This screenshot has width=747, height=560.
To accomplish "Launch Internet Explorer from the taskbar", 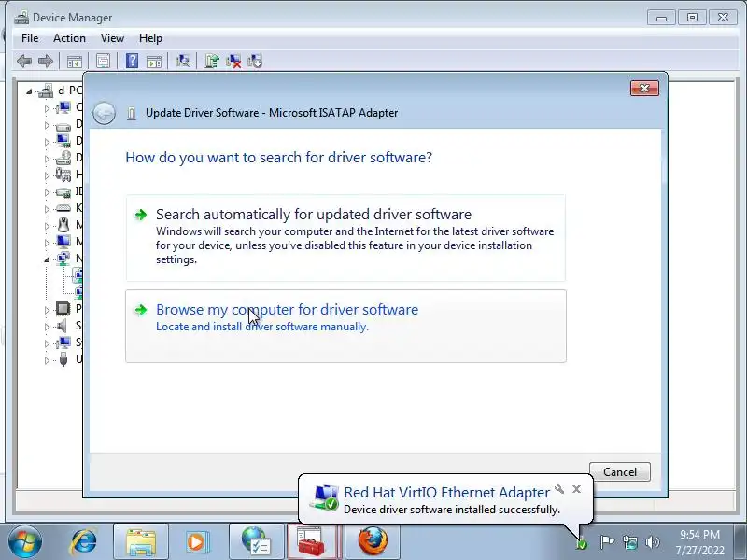I will (x=84, y=541).
